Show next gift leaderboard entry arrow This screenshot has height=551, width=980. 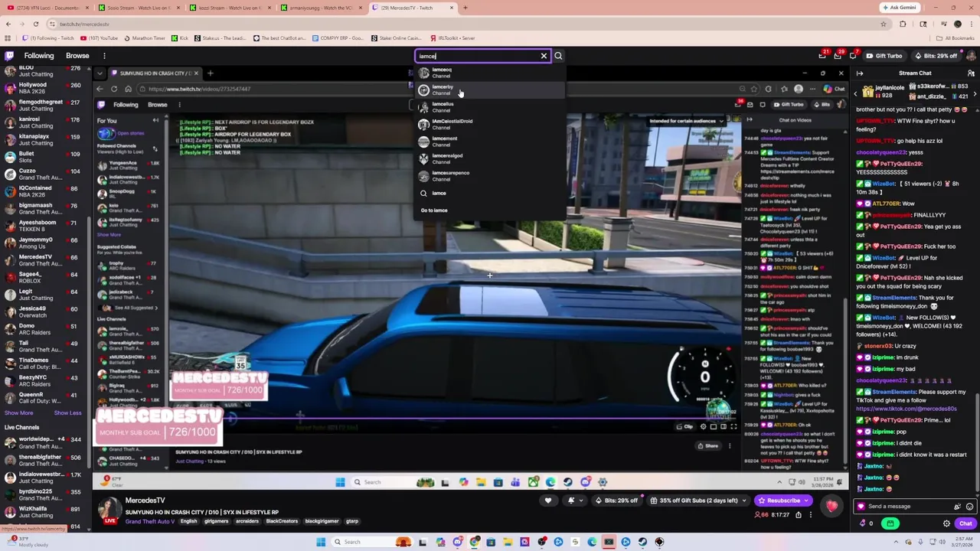click(x=975, y=93)
